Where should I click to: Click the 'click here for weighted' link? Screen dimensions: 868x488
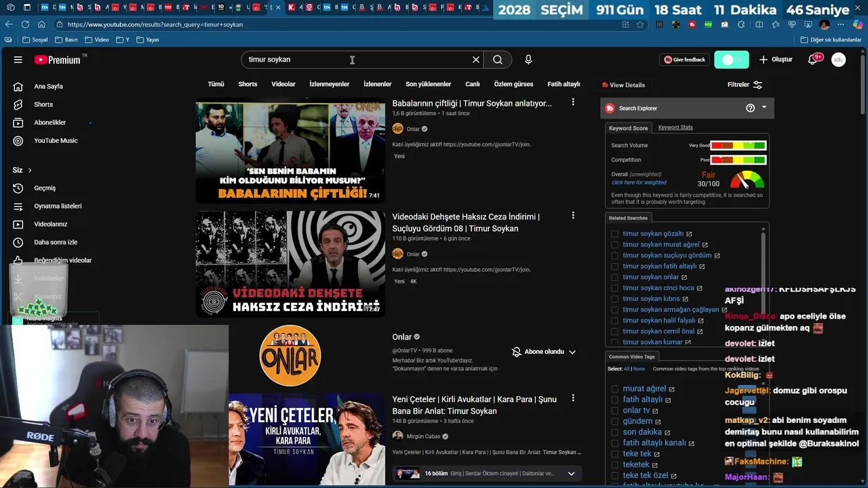pos(639,182)
